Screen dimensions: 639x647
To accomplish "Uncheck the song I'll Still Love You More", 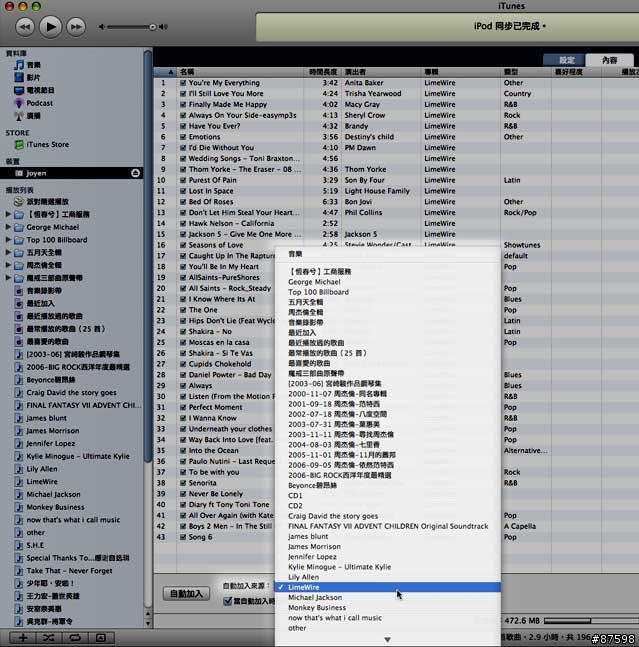I will [183, 94].
